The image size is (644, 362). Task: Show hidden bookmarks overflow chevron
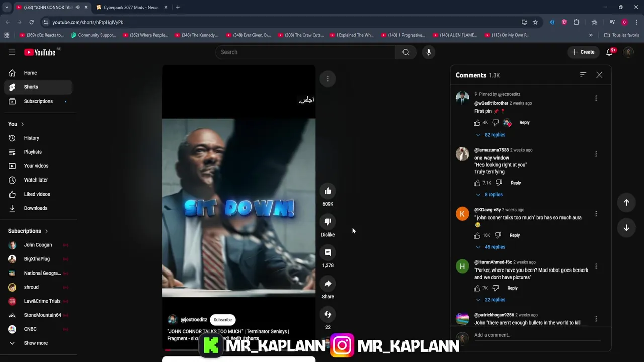591,35
